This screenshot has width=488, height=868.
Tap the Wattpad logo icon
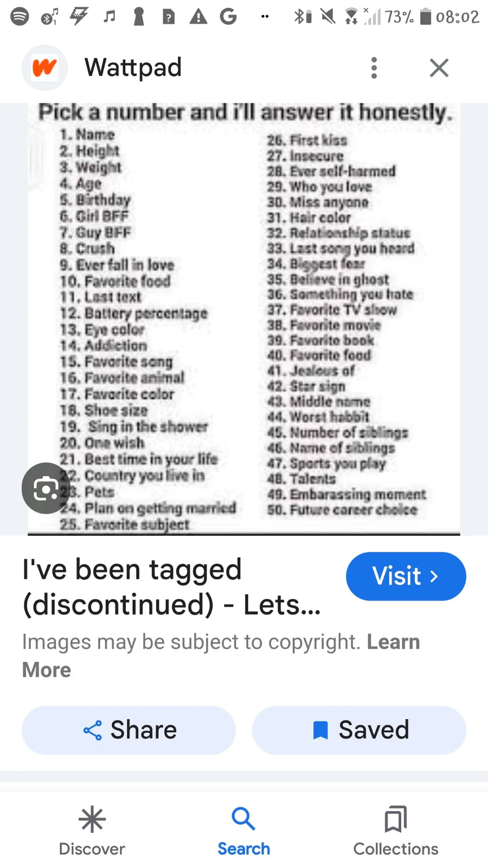click(44, 68)
